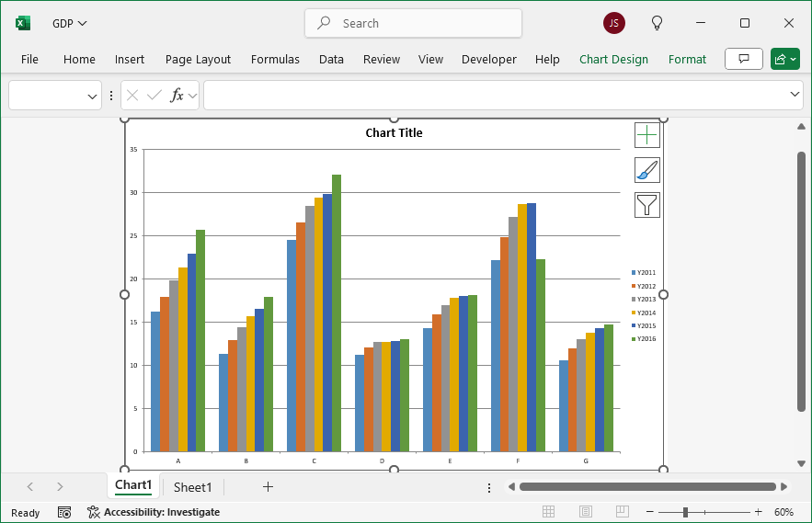Click the Y2014 legend entry
Viewport: 812px width, 523px height.
pyautogui.click(x=644, y=313)
